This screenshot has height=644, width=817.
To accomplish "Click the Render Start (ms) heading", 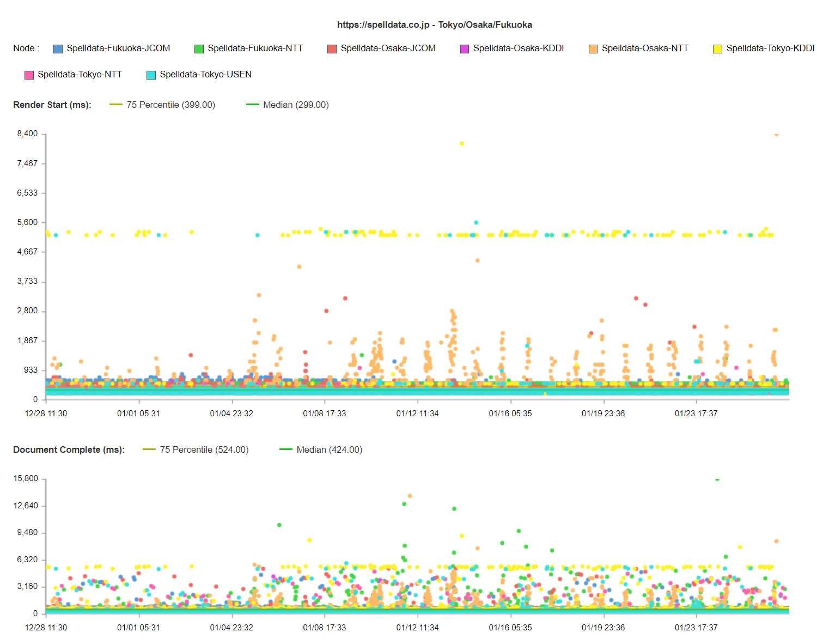I will pyautogui.click(x=52, y=105).
